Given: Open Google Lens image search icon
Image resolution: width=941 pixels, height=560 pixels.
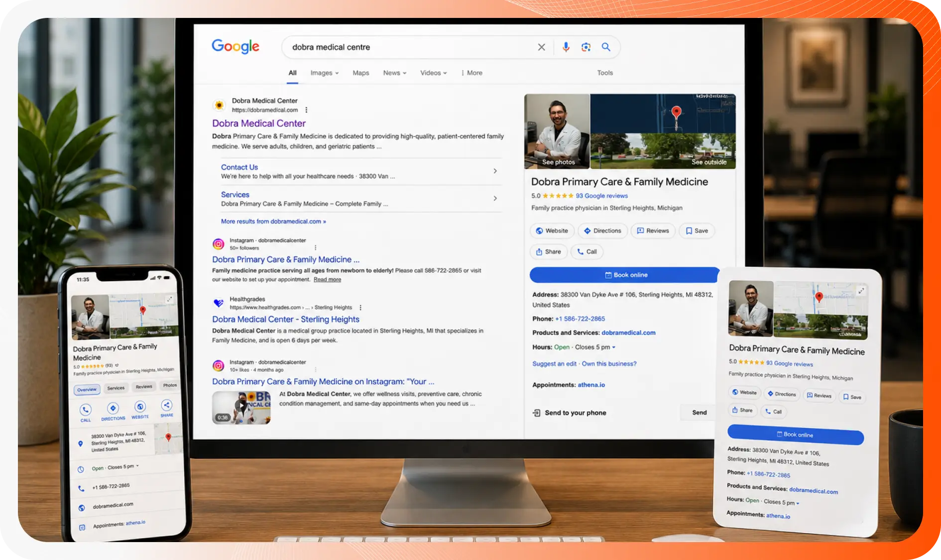Looking at the screenshot, I should click(x=586, y=47).
